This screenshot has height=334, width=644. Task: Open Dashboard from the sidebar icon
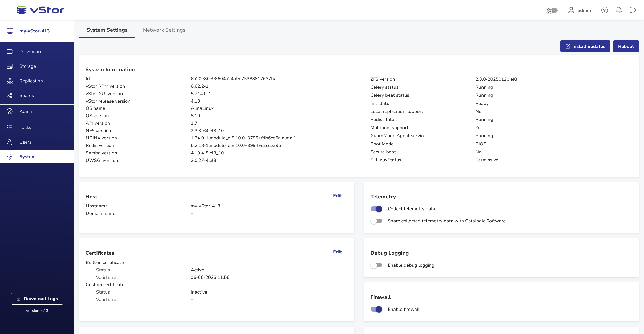tap(10, 52)
